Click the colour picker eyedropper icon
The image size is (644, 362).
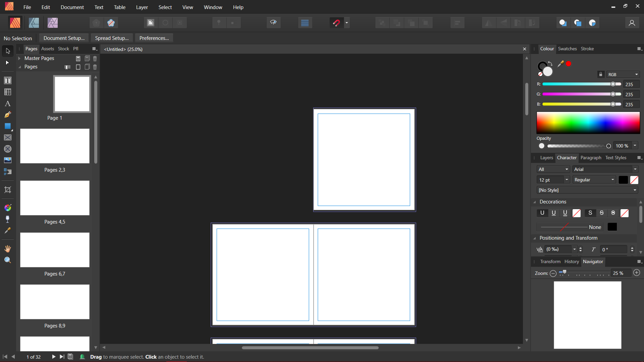560,64
